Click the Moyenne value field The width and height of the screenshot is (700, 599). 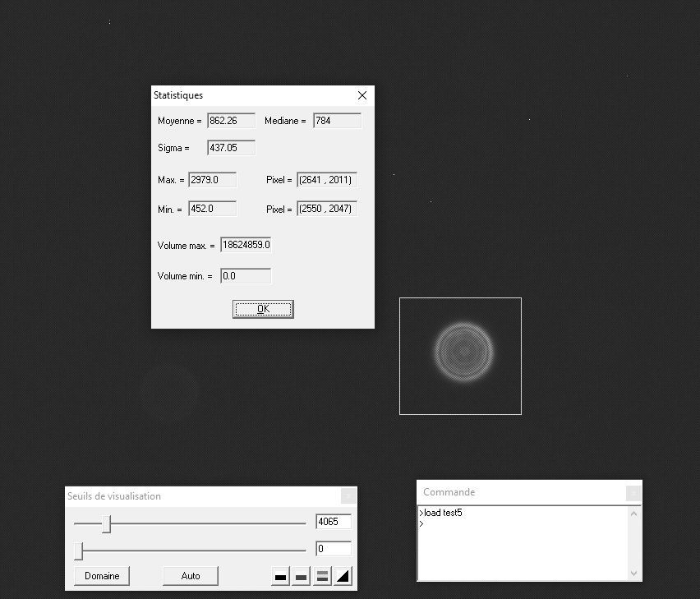pos(230,120)
